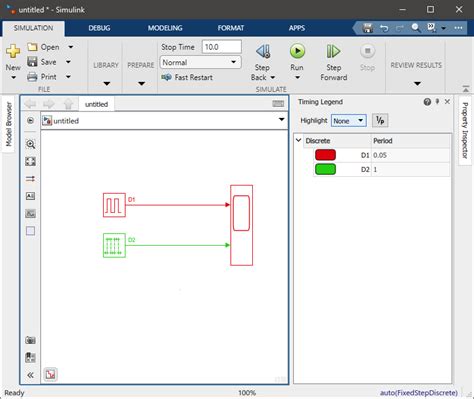Viewport: 474px width, 399px height.
Task: Open Run options dropdown arrow
Action: (298, 78)
